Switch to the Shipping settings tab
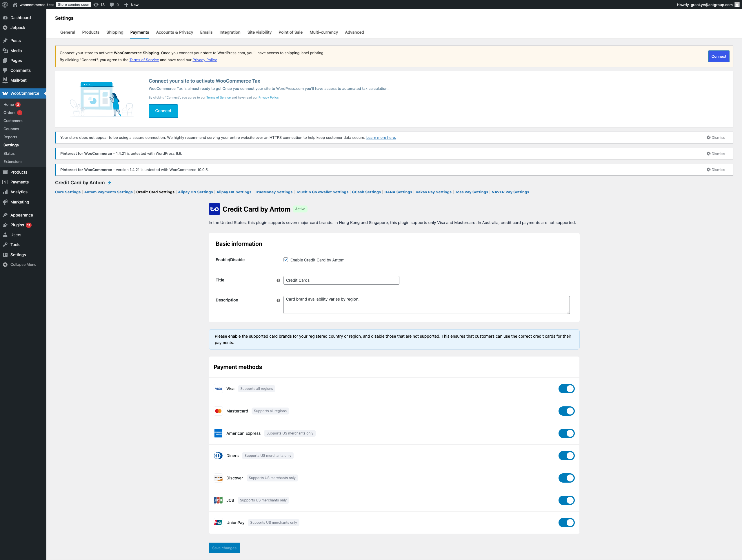 [x=115, y=32]
